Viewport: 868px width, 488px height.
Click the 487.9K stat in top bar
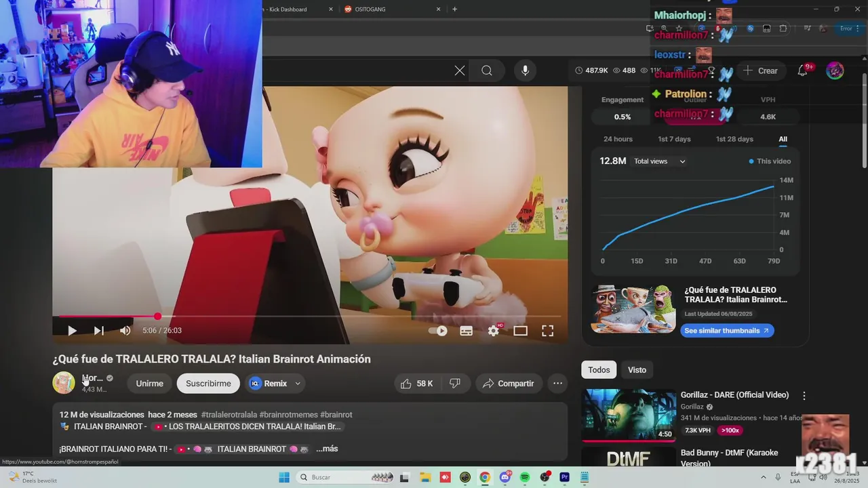pos(591,70)
